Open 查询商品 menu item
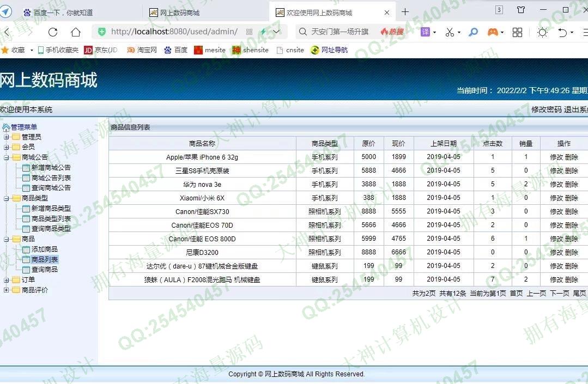Viewport: 588px width, 384px height. pos(45,270)
